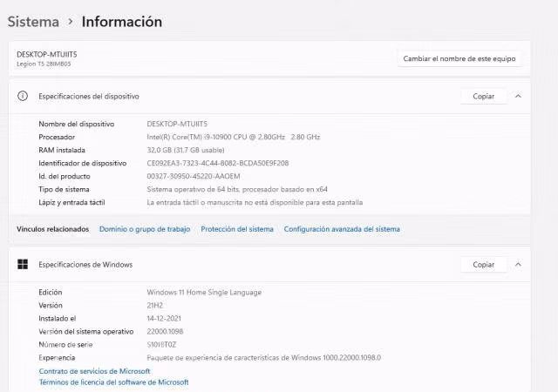Screen dimensions: 558x392
Task: Click the Id. del producto label
Action: pos(64,177)
